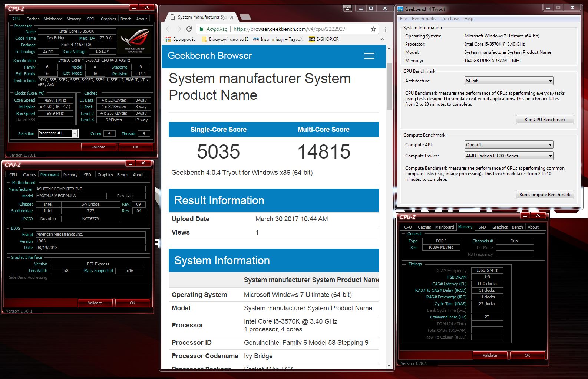This screenshot has width=588, height=379.
Task: Open the Chrome three-dot menu
Action: [x=386, y=29]
